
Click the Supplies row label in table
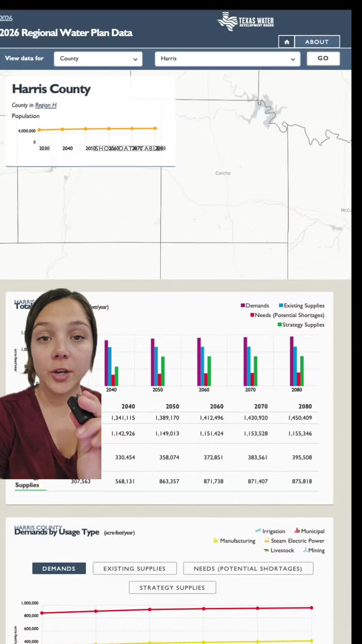pyautogui.click(x=27, y=485)
